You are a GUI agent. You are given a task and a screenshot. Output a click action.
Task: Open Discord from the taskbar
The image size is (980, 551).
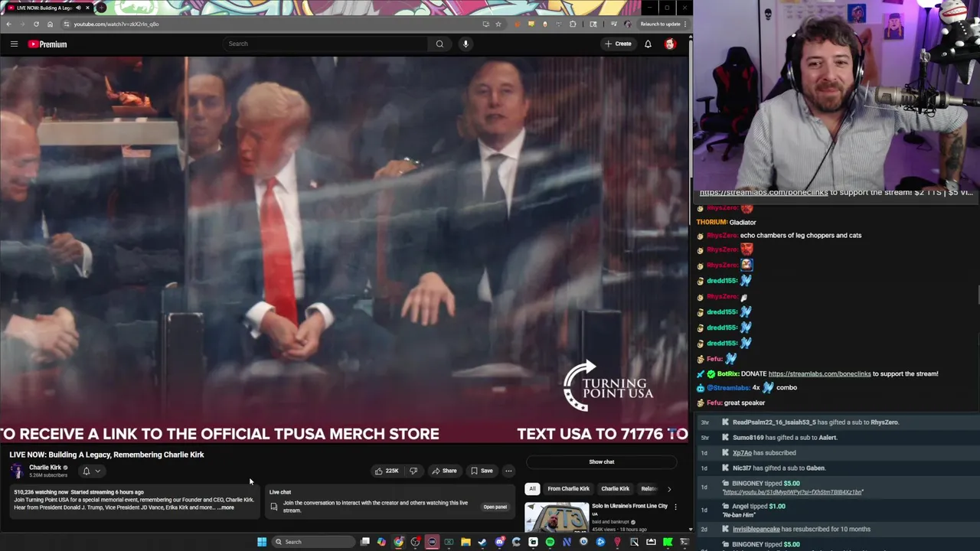[499, 542]
